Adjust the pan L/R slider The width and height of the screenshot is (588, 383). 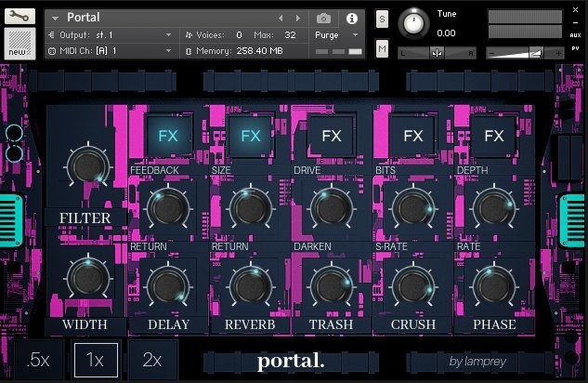437,53
